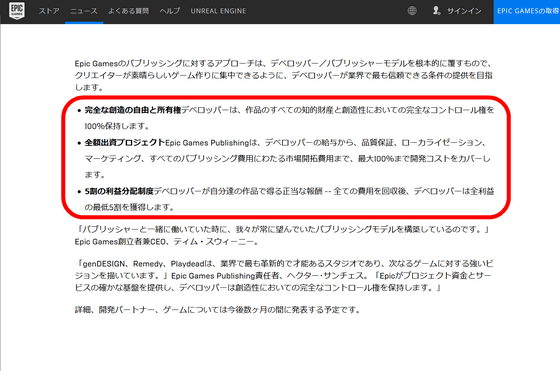
Task: Click the user profile icon beside サインイン
Action: pos(436,10)
